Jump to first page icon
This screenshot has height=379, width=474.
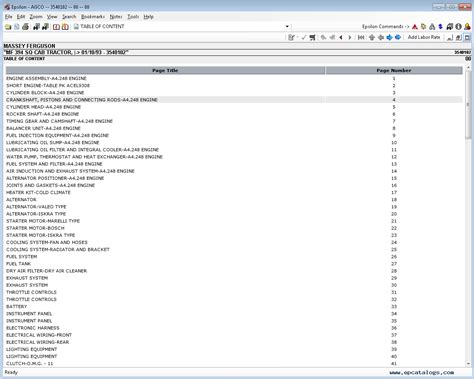[x=361, y=37]
